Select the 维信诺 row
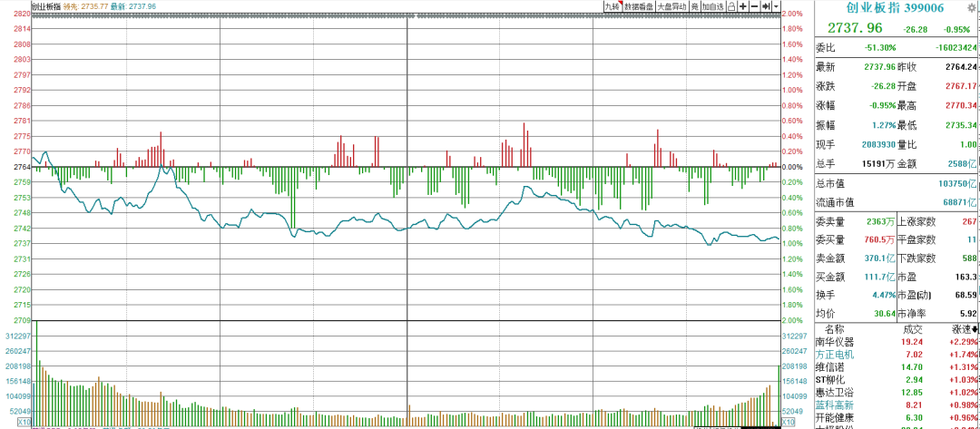The width and height of the screenshot is (980, 429). pos(897,367)
